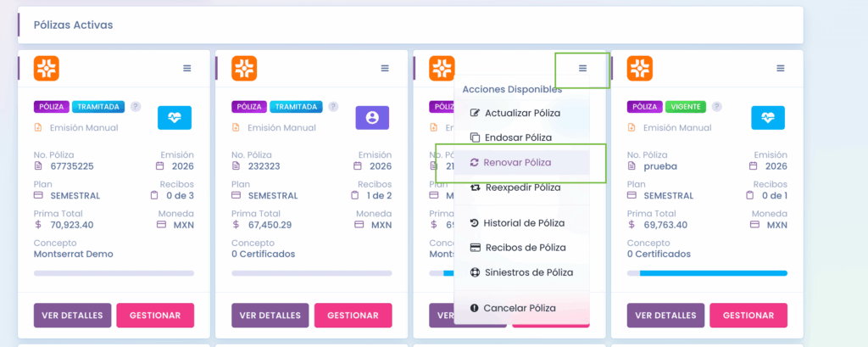
Task: Click the Recibos de Póliza card icon
Action: (x=475, y=248)
